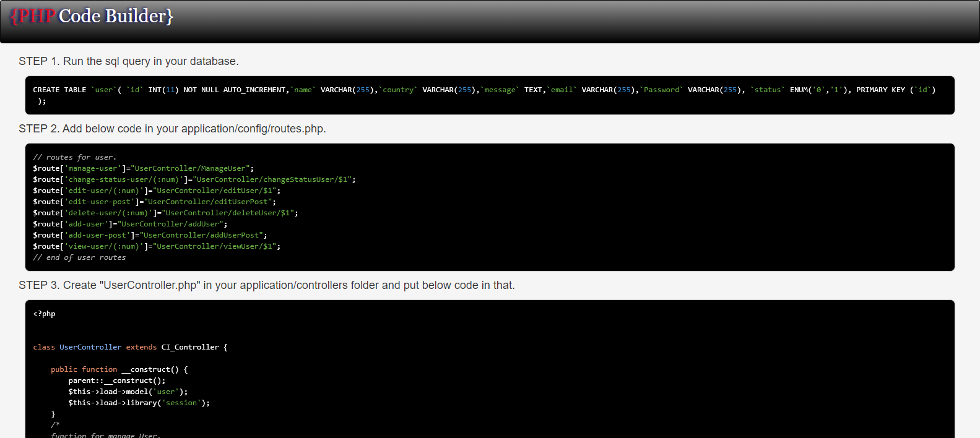
Task: Click the 'view-user/(:num)' route line
Action: (157, 246)
